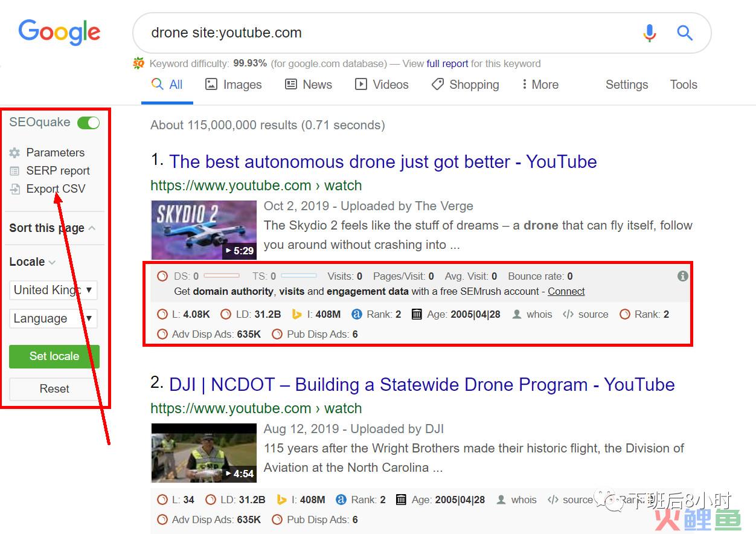
Task: Open the Settings menu
Action: coord(627,85)
